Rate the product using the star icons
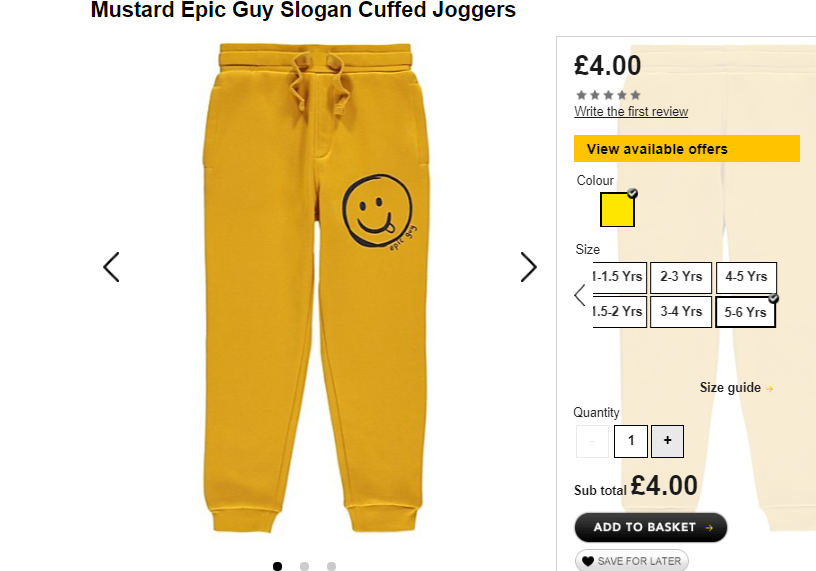The width and height of the screenshot is (816, 571). point(608,95)
